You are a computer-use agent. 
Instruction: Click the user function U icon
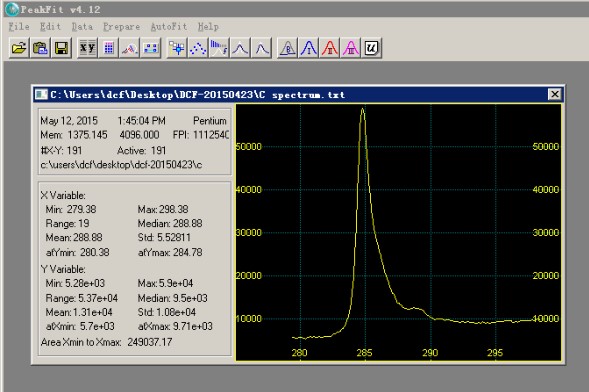(372, 48)
